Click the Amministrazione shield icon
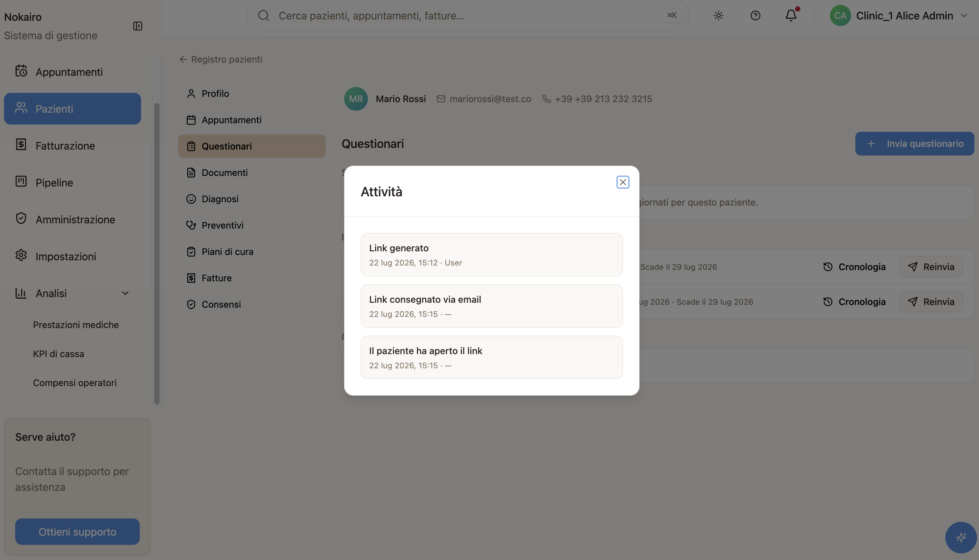Viewport: 979px width, 560px height. pos(21,218)
